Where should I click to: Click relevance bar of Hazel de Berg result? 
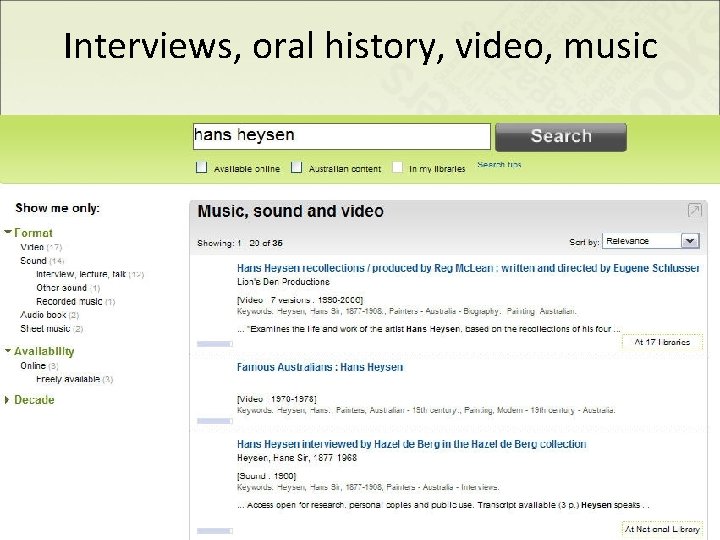(x=214, y=531)
